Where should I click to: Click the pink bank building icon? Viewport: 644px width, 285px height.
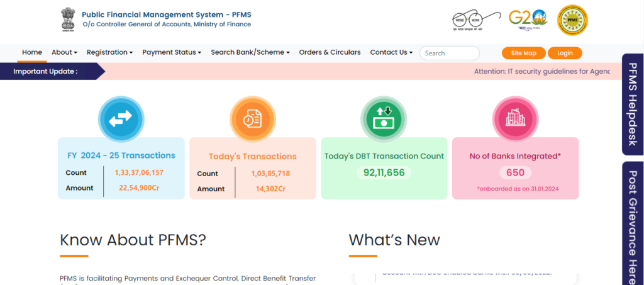click(x=516, y=119)
